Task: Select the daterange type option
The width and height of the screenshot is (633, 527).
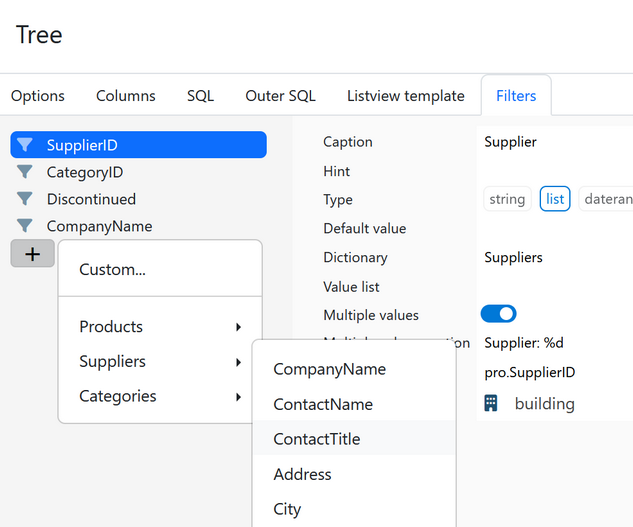Action: (606, 199)
